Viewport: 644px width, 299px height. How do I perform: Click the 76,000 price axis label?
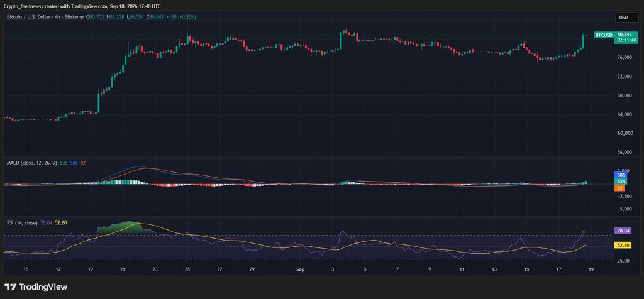(x=624, y=58)
